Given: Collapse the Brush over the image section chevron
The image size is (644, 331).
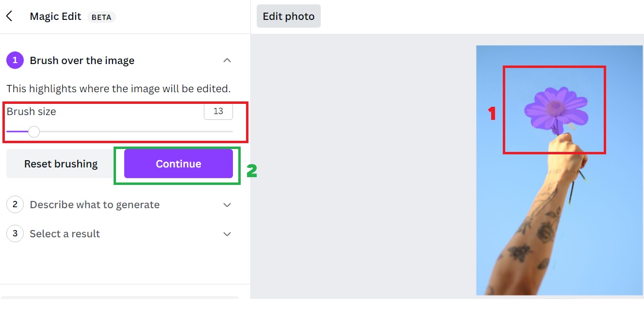Looking at the screenshot, I should pyautogui.click(x=227, y=61).
